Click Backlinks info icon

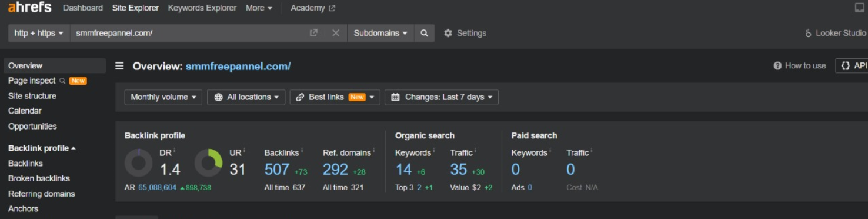pyautogui.click(x=302, y=151)
